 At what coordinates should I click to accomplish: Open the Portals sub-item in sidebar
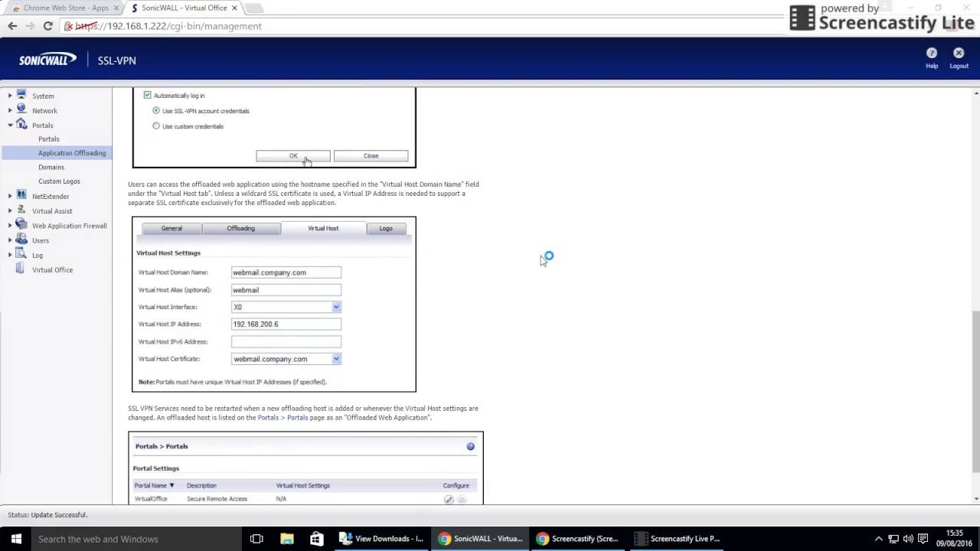(x=49, y=139)
